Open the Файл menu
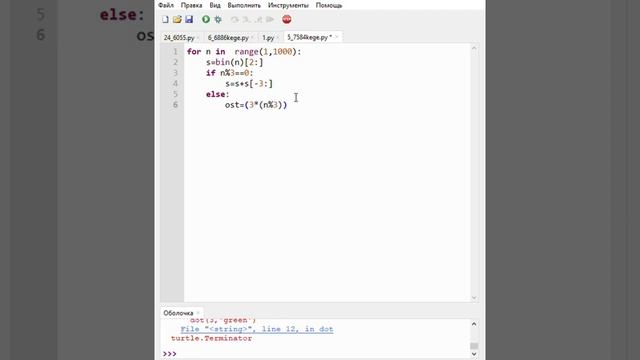Screen dimensions: 640x360 (x=166, y=5)
